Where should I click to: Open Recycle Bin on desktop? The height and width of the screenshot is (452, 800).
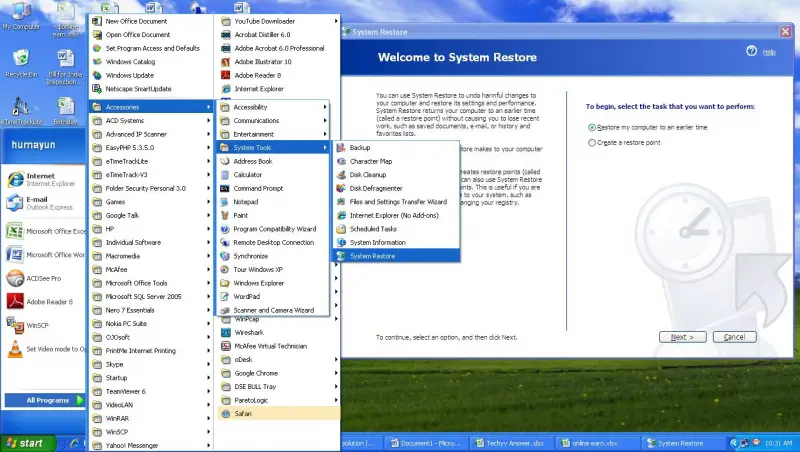(x=21, y=63)
